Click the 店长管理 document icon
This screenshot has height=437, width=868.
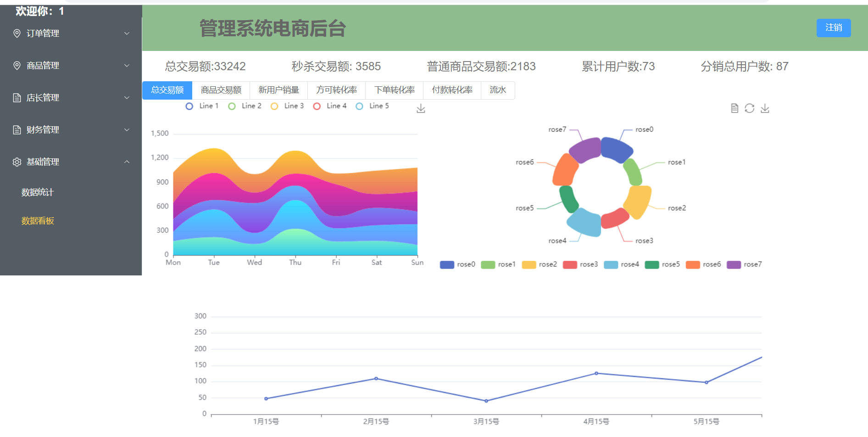point(17,98)
